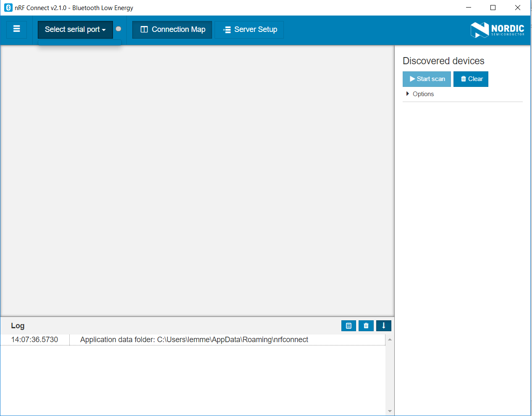This screenshot has width=532, height=416.
Task: Start scanning for devices
Action: [x=427, y=79]
